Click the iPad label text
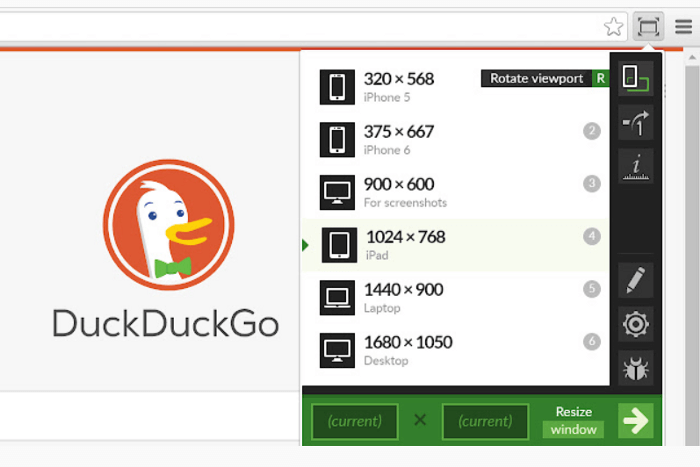This screenshot has height=467, width=700. [x=377, y=255]
